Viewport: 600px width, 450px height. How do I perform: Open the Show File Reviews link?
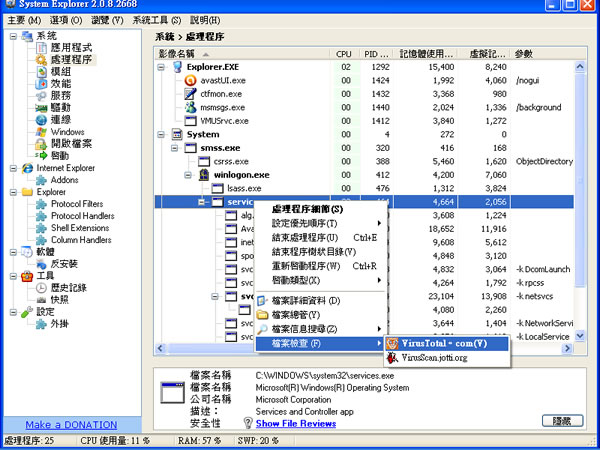296,424
